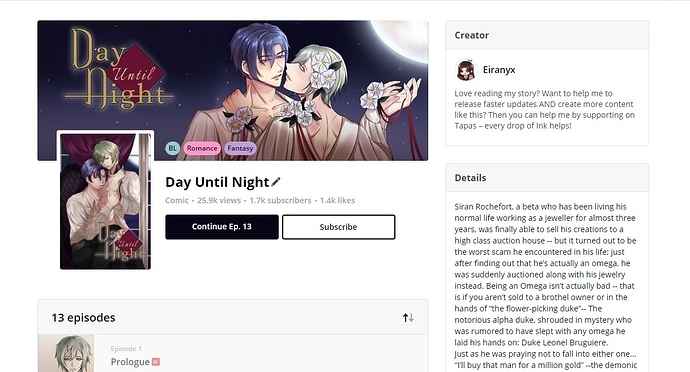Click the 1.7k subscribers stat

pyautogui.click(x=280, y=200)
